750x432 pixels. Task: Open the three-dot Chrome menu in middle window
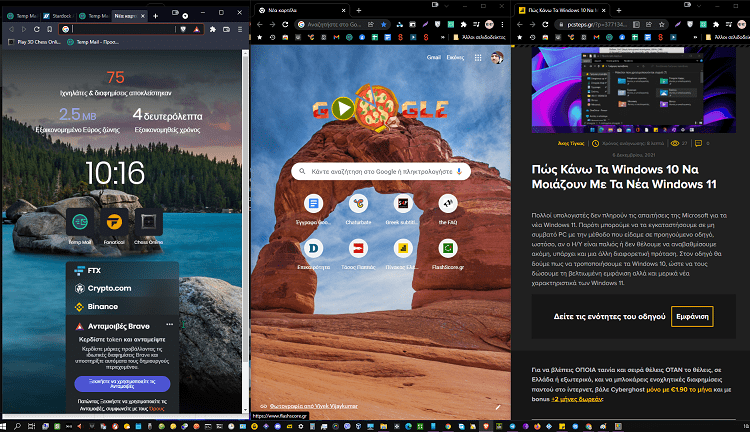(502, 24)
